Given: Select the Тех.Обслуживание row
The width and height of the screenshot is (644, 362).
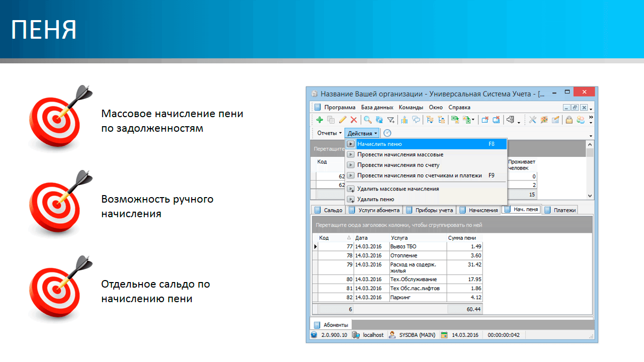Looking at the screenshot, I should 397,279.
